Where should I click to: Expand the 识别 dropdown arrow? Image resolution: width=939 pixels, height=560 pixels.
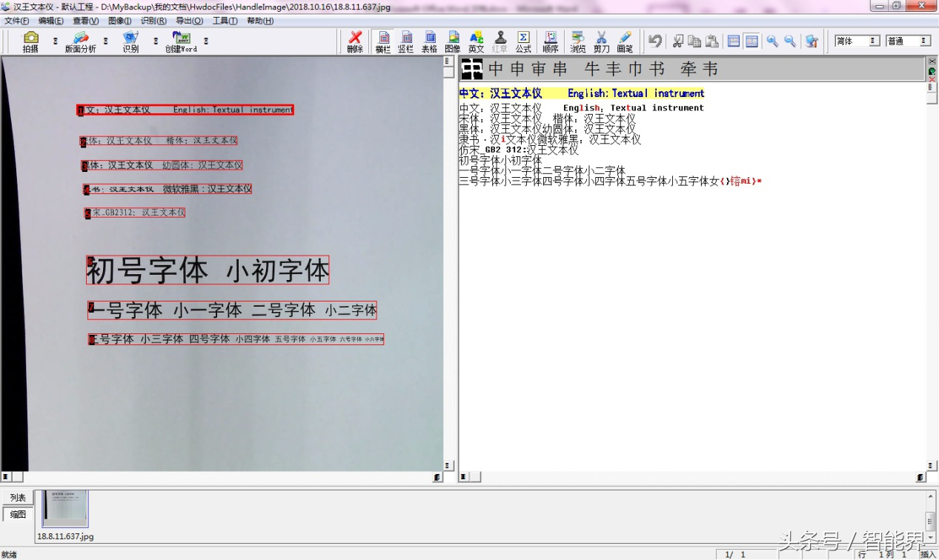[x=156, y=41]
